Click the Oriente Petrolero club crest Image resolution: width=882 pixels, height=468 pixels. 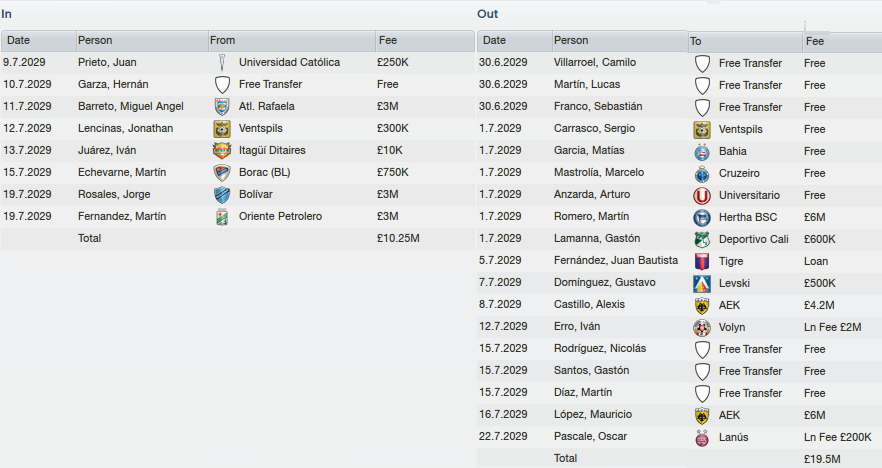tap(222, 217)
